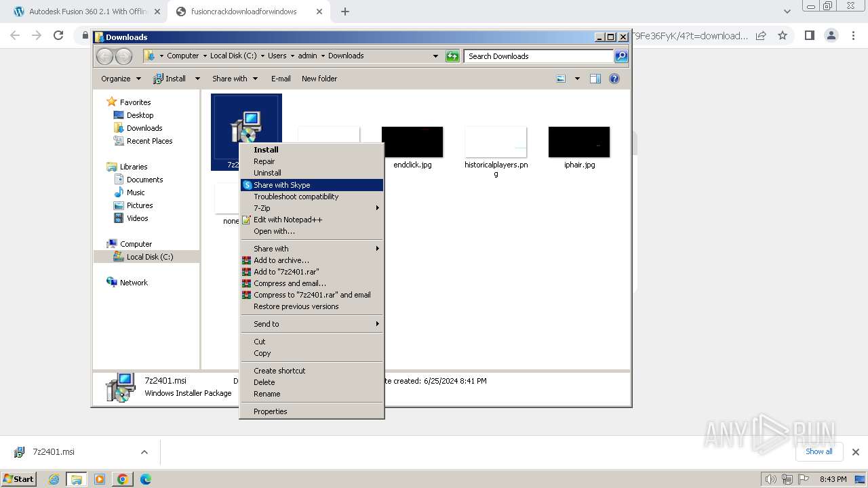Expand the Send to submenu
Viewport: 868px width, 488px height.
click(312, 324)
